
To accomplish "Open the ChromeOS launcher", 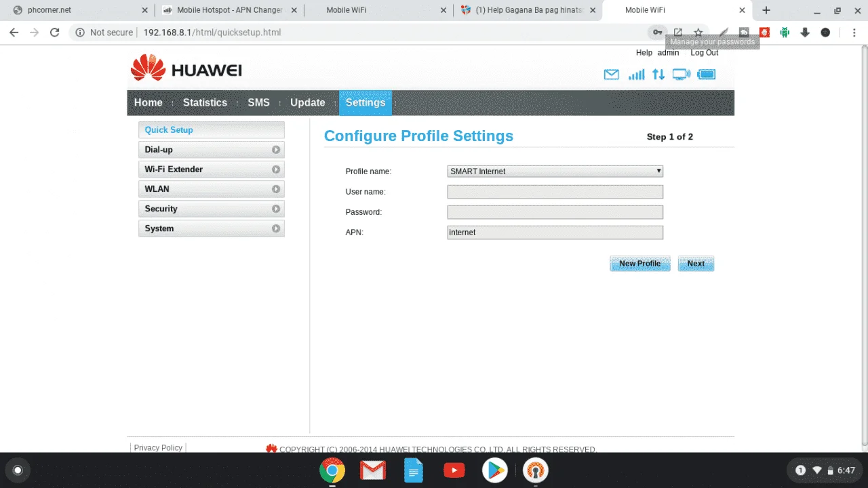I will [x=18, y=470].
